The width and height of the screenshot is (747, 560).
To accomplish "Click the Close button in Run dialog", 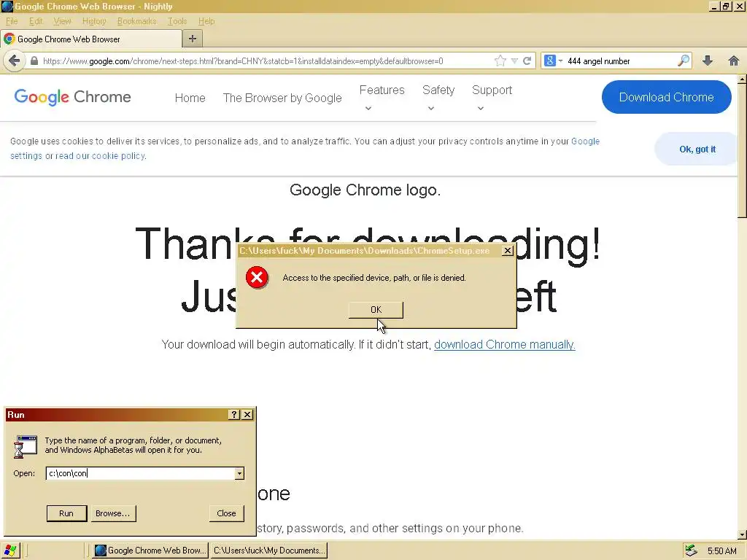I will [x=226, y=513].
